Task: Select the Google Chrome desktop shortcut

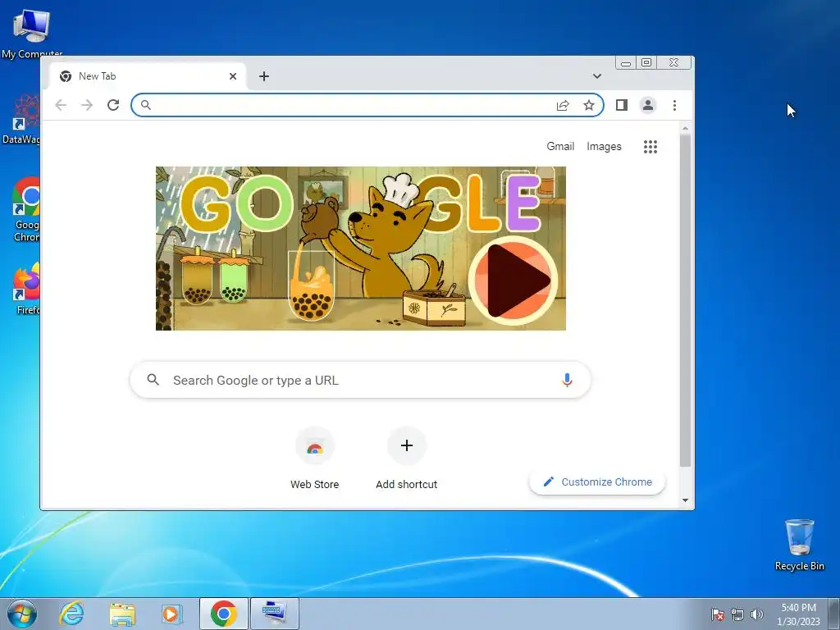Action: pyautogui.click(x=25, y=209)
